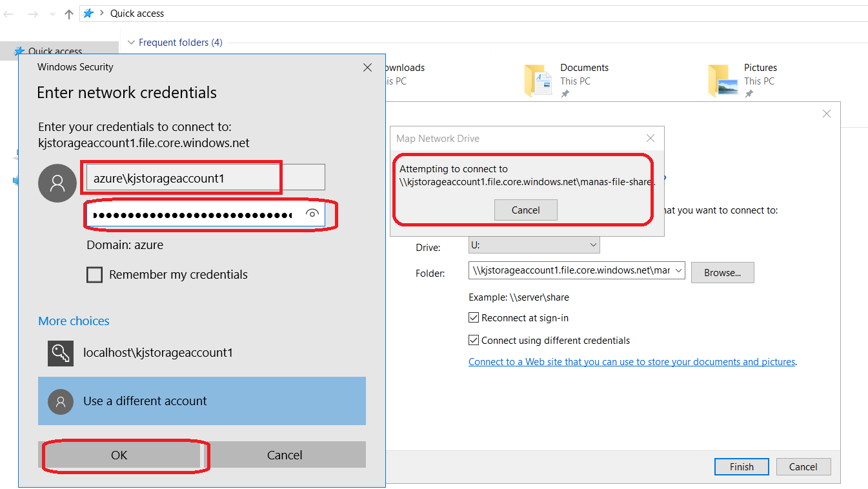Select the localhost\kjstorageaccount1 account option
Image resolution: width=868 pixels, height=489 pixels.
point(202,353)
